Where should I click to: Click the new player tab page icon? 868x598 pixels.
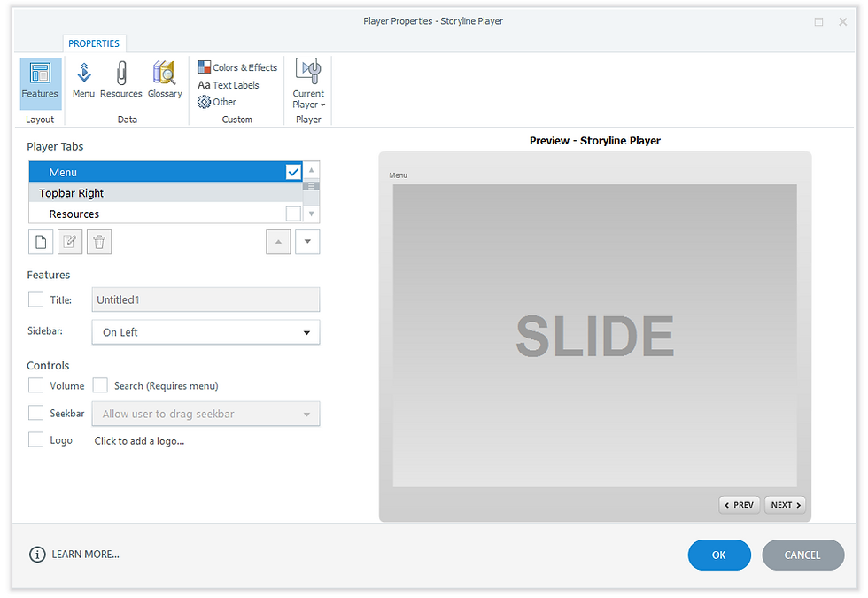41,242
